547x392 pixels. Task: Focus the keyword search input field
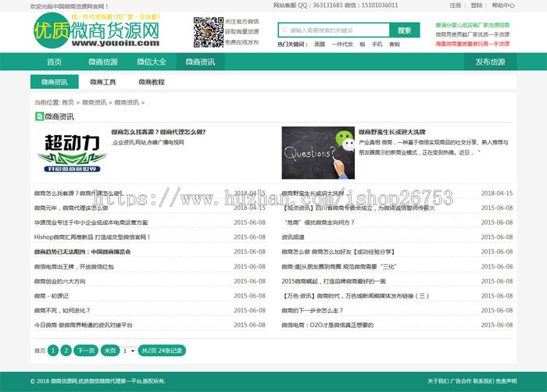point(336,30)
